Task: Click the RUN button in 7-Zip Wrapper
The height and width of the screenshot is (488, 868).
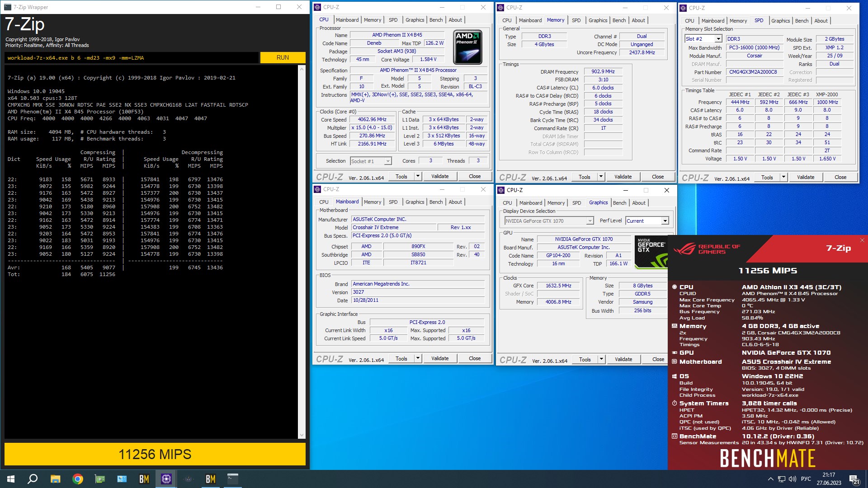Action: [x=283, y=57]
